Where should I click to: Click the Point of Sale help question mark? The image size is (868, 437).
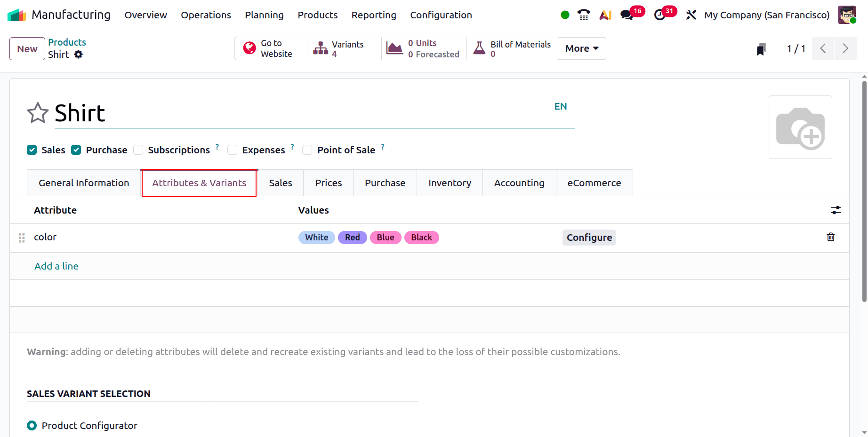tap(383, 147)
